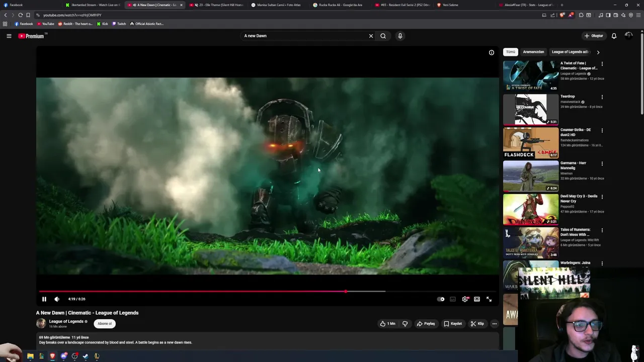Reload the page
644x362 pixels.
pyautogui.click(x=20, y=15)
